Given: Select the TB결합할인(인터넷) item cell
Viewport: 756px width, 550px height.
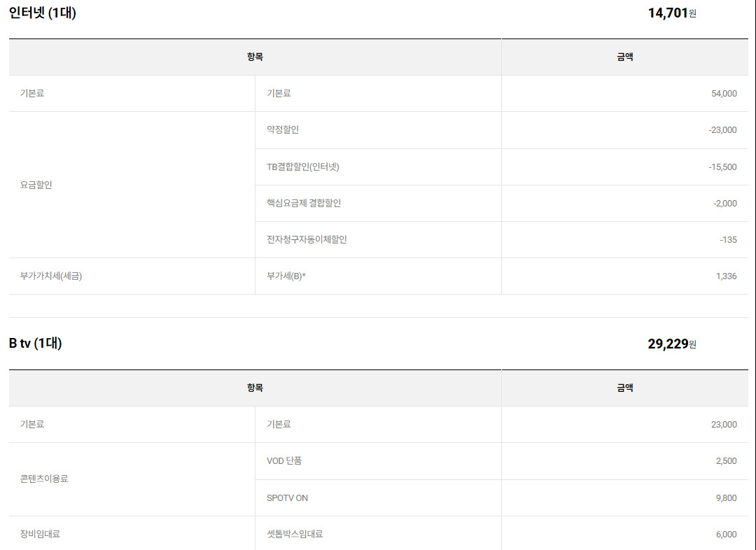Looking at the screenshot, I should [x=303, y=167].
